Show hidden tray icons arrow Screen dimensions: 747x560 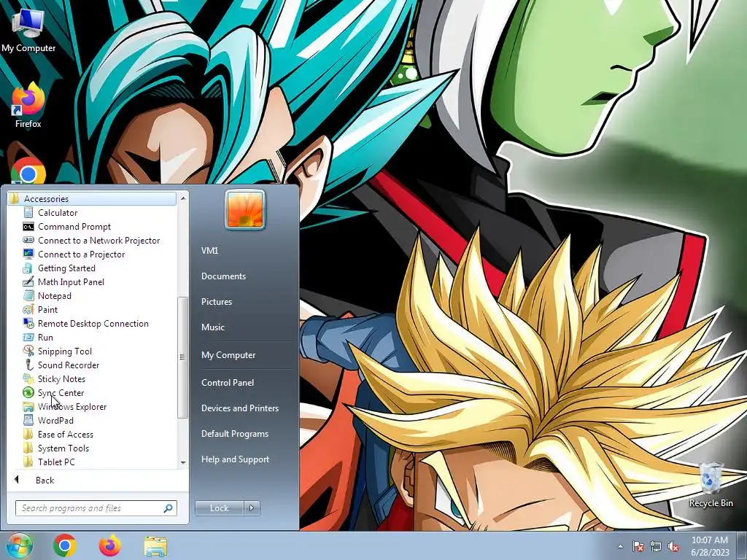click(x=620, y=547)
